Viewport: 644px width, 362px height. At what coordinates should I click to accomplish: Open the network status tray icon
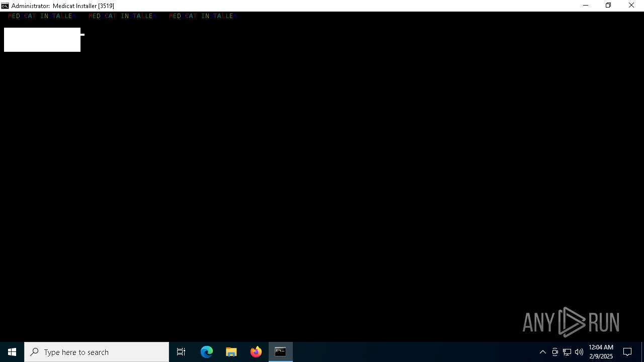tap(567, 352)
